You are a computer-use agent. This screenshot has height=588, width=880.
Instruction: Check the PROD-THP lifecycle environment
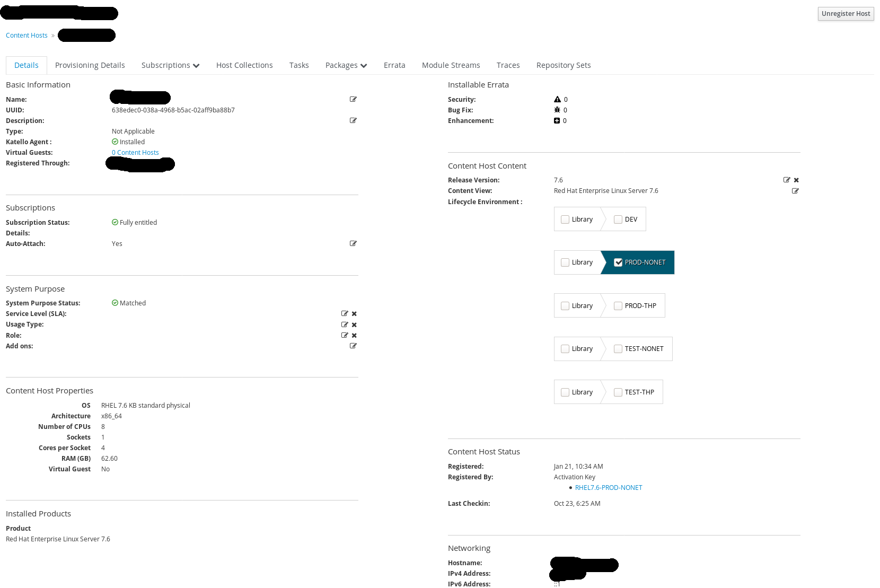pos(618,306)
